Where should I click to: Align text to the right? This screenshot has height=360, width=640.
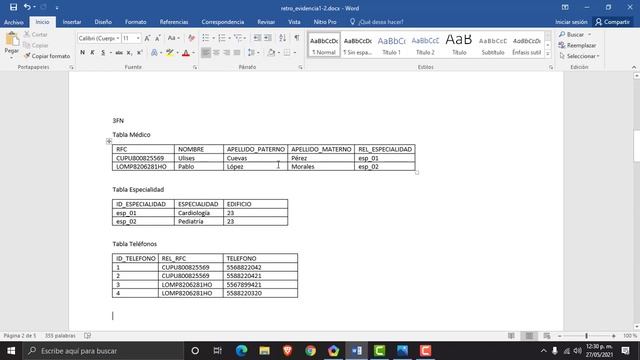(227, 52)
